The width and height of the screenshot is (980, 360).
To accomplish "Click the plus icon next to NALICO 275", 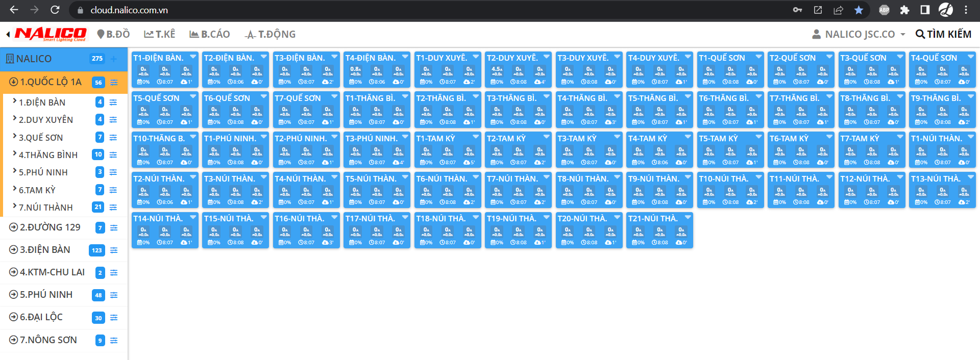I will (x=114, y=59).
